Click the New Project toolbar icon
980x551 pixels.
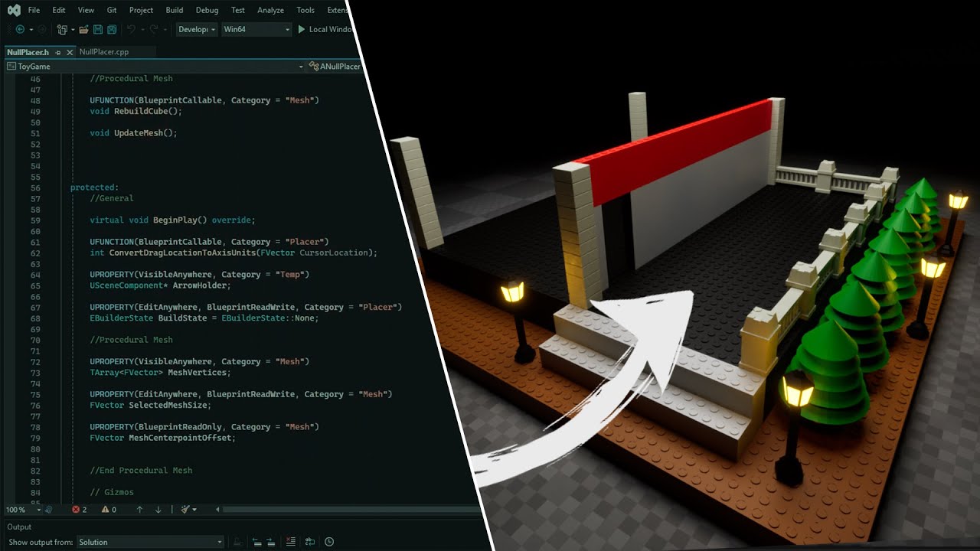point(63,29)
